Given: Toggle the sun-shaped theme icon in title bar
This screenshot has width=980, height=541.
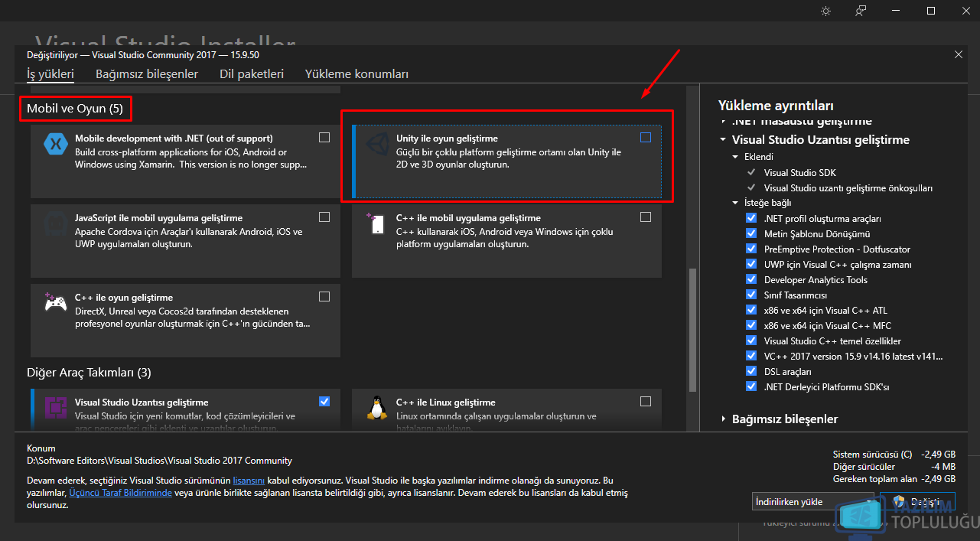Looking at the screenshot, I should point(825,11).
